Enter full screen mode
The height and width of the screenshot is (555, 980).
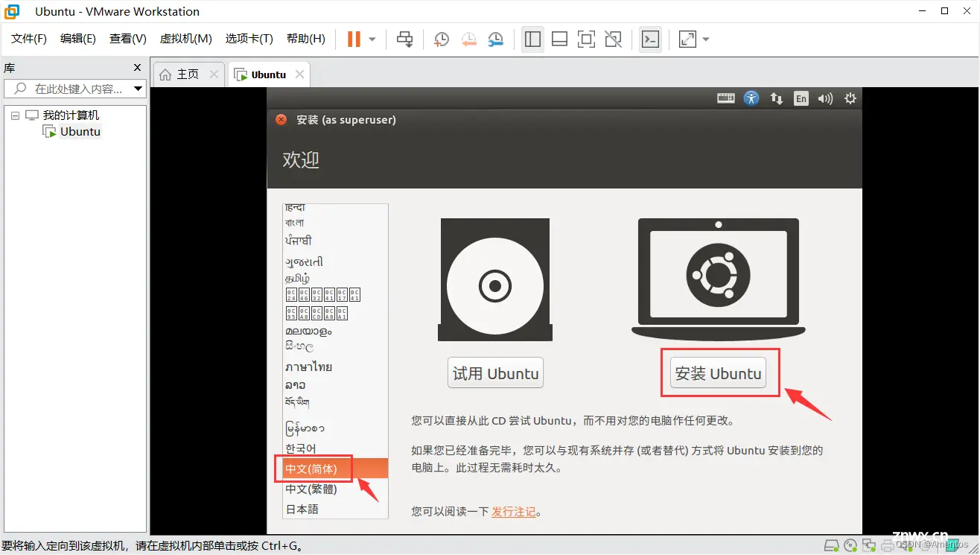click(x=586, y=39)
